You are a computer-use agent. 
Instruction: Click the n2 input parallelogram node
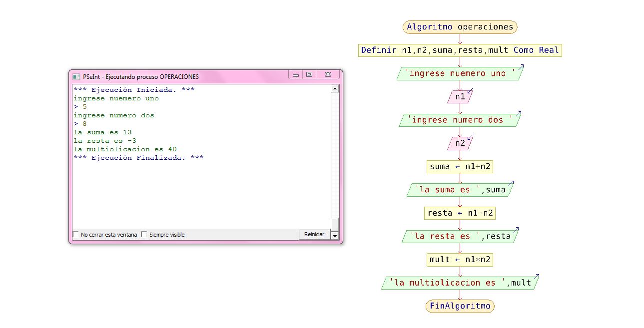459,143
